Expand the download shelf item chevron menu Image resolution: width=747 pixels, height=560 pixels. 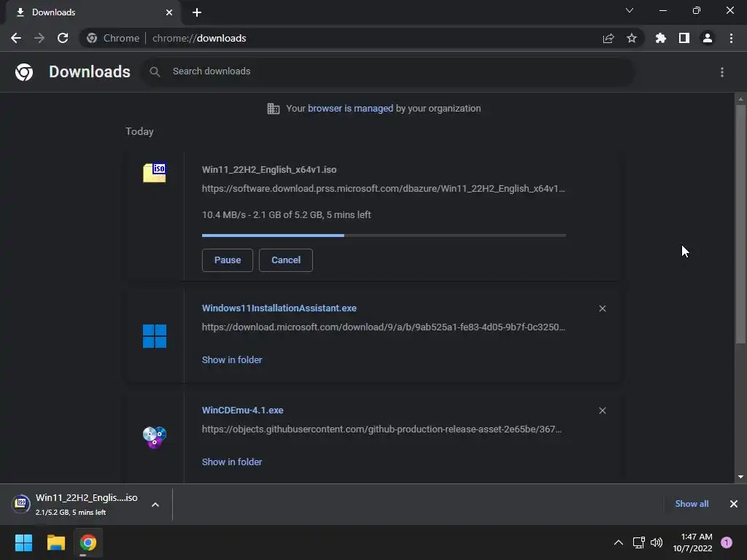click(x=155, y=505)
